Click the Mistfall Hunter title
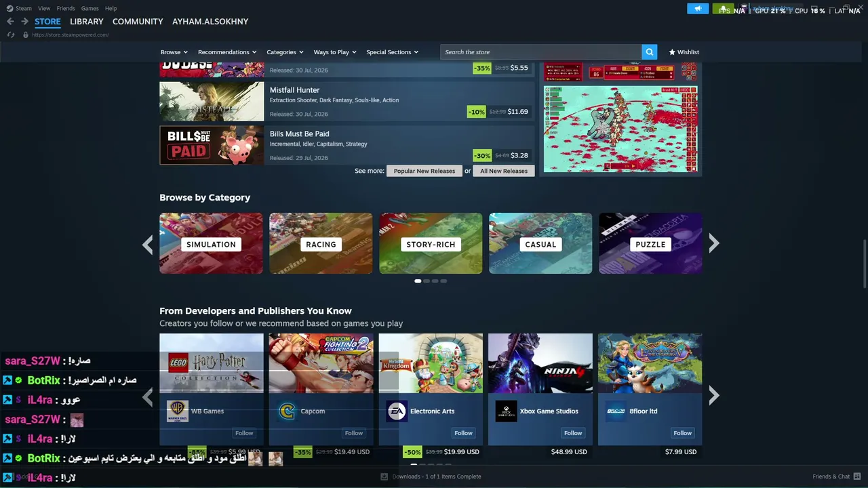868x488 pixels. point(294,90)
